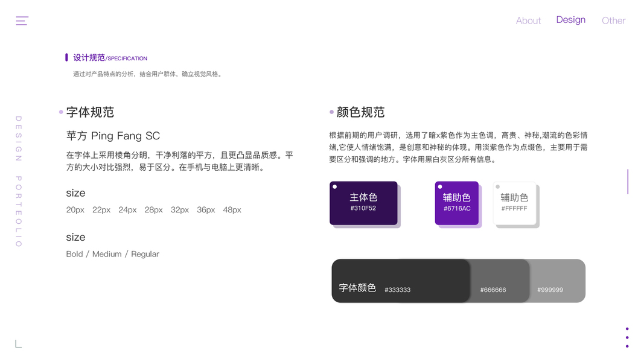644x362 pixels.
Task: Click the Regular weight label
Action: coord(145,255)
